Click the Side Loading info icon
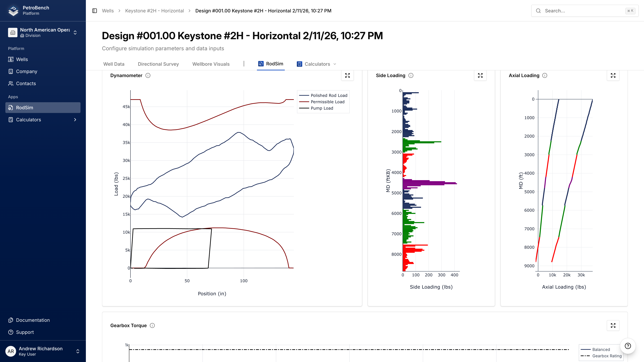 coord(411,75)
